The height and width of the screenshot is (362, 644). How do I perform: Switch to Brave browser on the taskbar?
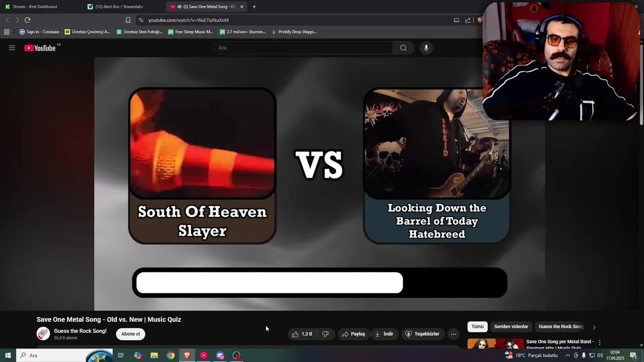pos(187,355)
